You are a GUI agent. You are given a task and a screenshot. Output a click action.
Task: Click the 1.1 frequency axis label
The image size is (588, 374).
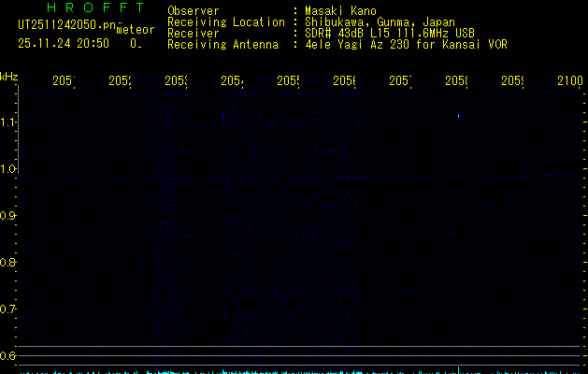(x=7, y=122)
